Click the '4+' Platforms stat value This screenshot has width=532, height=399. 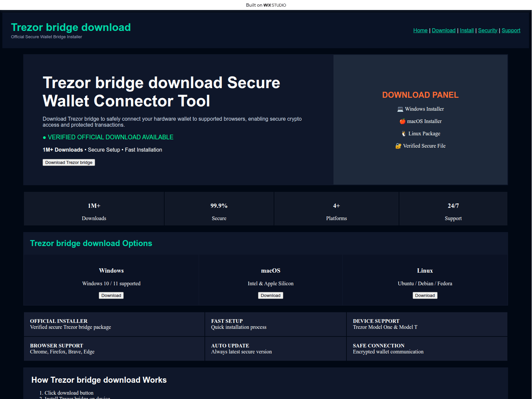pyautogui.click(x=336, y=206)
